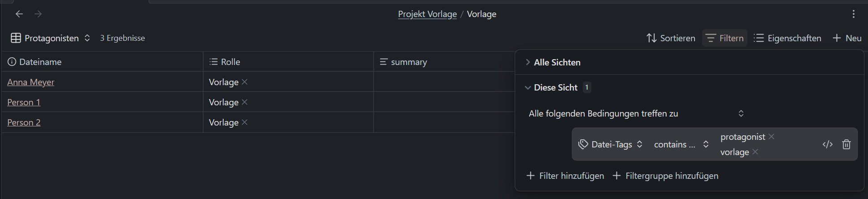Delete the Datei-Tags filter with trash icon
The width and height of the screenshot is (868, 199).
click(846, 144)
